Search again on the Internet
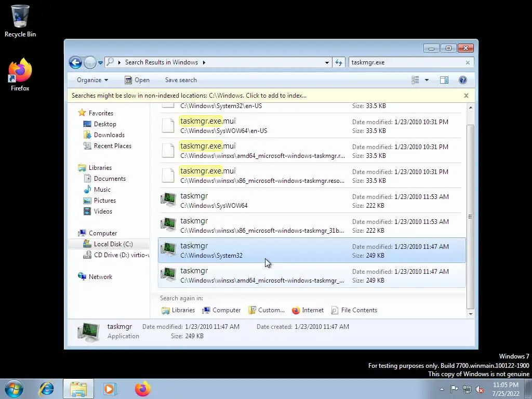 coord(308,310)
